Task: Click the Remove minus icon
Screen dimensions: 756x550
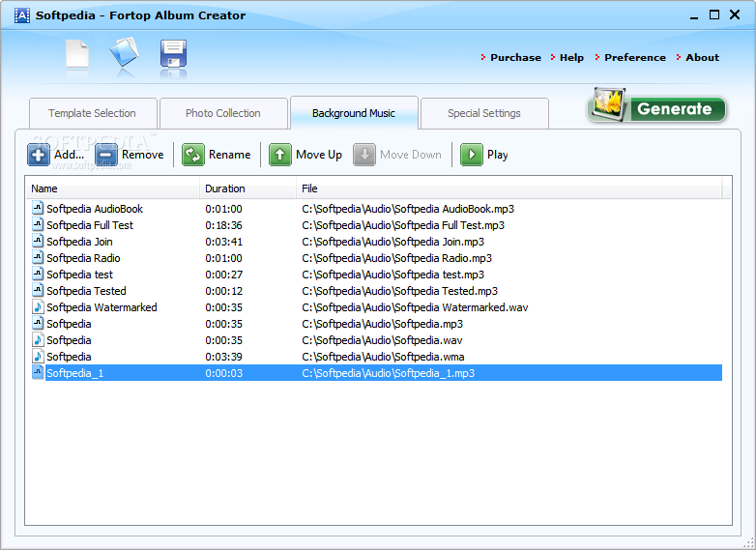Action: click(x=106, y=155)
